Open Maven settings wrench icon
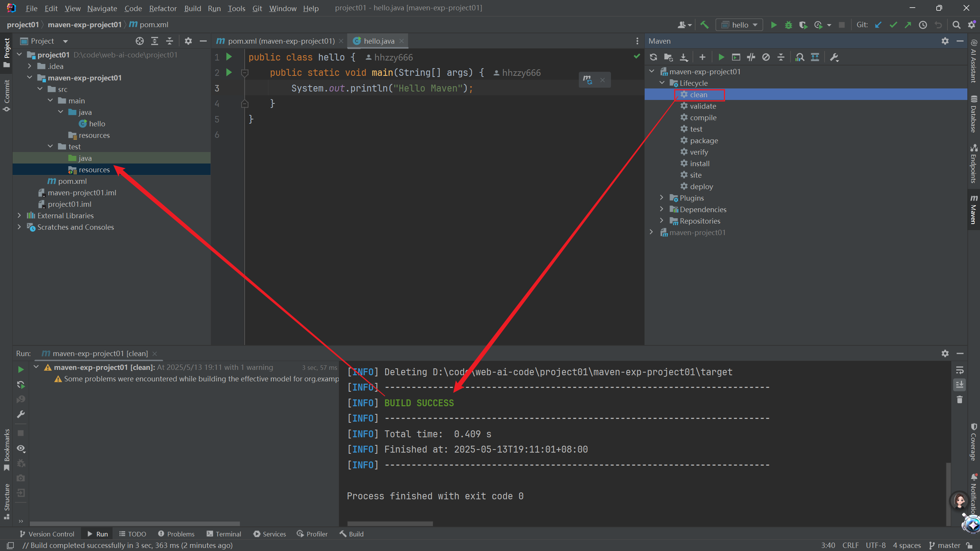The image size is (980, 551). pos(834,57)
